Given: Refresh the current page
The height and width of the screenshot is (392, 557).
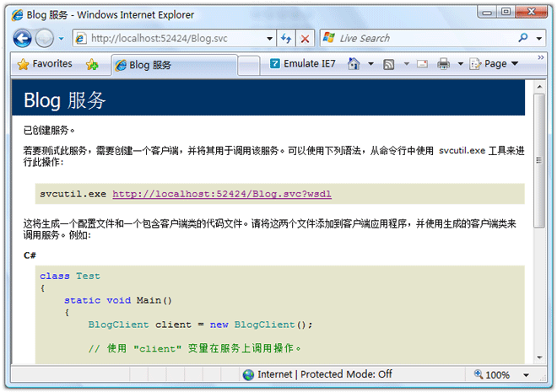Looking at the screenshot, I should point(287,38).
